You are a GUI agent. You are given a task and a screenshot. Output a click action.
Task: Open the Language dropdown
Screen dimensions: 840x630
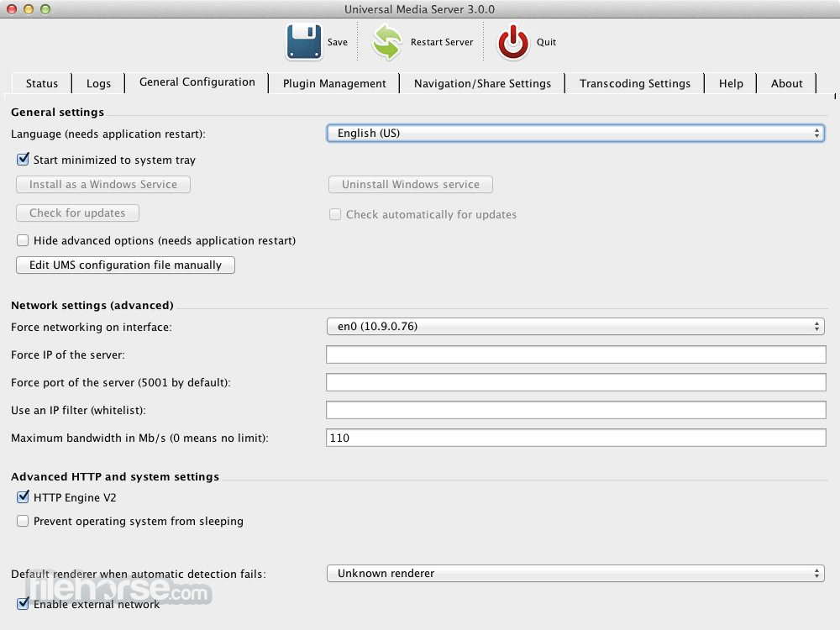coord(575,134)
